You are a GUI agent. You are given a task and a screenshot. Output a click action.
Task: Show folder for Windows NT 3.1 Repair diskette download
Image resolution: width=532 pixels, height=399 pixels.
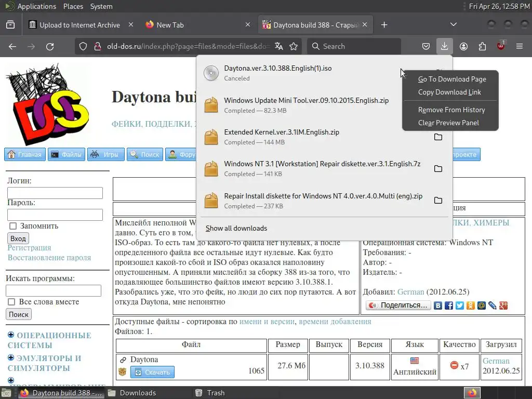tap(438, 169)
